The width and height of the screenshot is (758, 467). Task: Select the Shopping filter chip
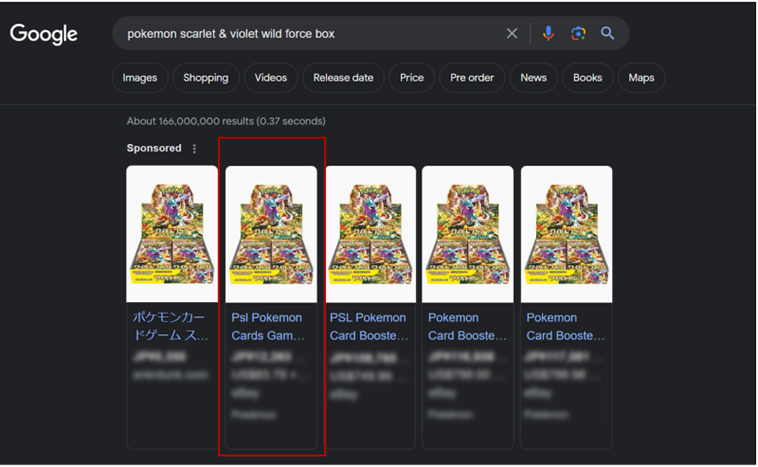[x=206, y=78]
